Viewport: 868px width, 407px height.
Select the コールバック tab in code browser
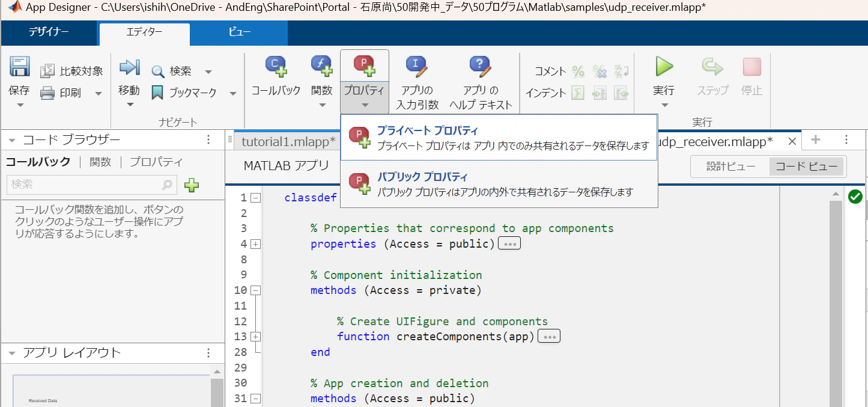click(38, 162)
